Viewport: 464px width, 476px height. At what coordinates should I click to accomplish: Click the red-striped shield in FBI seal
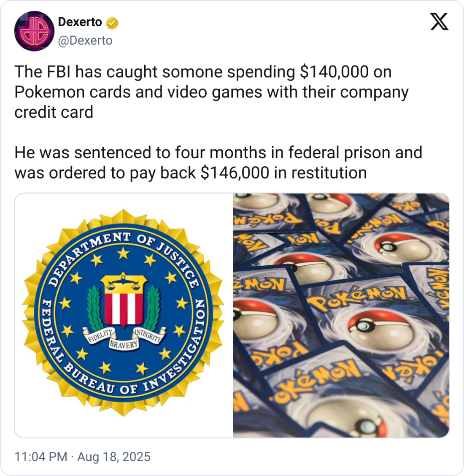124,307
